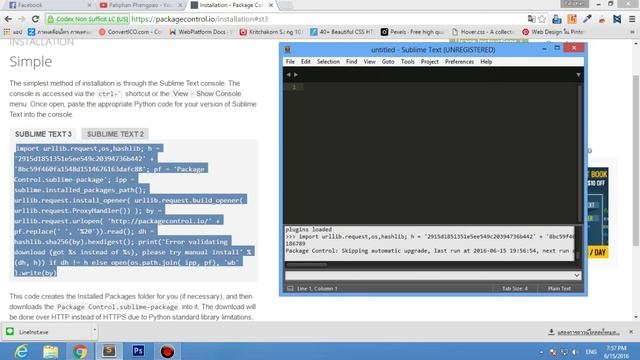
Task: Open Chrome's hamburger menu
Action: point(632,19)
